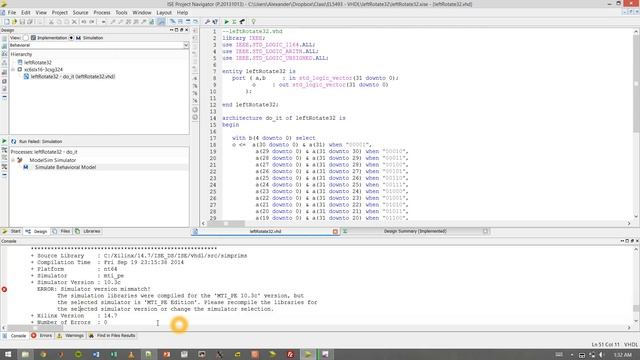Click line 14 'architecture do_it of leftRotate32 is'

click(284, 118)
